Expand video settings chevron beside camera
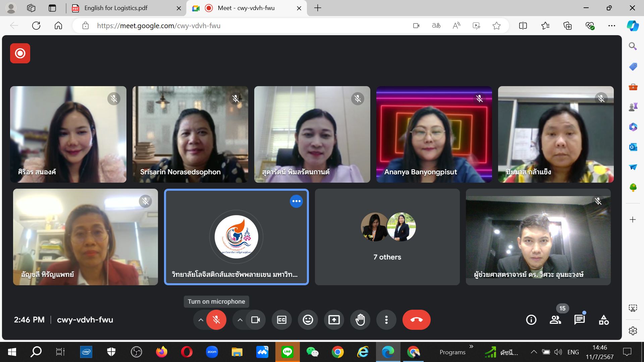The image size is (644, 362). (240, 320)
